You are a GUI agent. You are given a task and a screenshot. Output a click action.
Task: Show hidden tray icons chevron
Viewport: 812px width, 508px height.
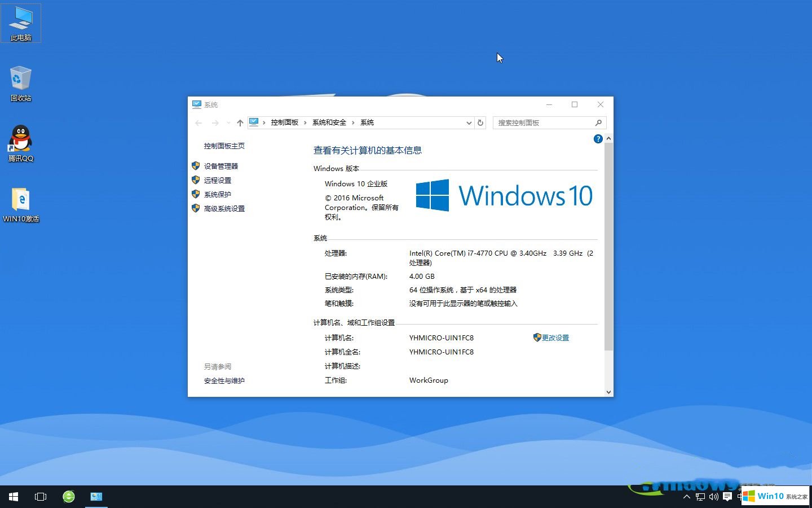pos(686,497)
